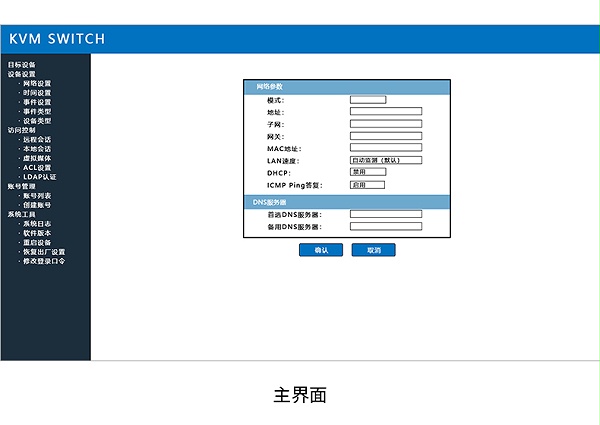This screenshot has height=425, width=600.
Task: View 软件版本 in the sidebar
Action: click(x=37, y=233)
